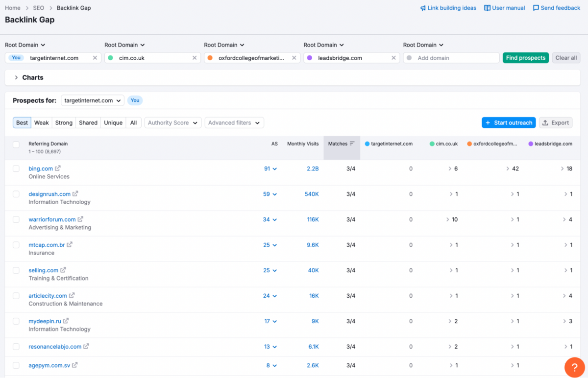Viewport: 588px width, 378px height.
Task: Click the orange help question mark button
Action: (x=574, y=367)
